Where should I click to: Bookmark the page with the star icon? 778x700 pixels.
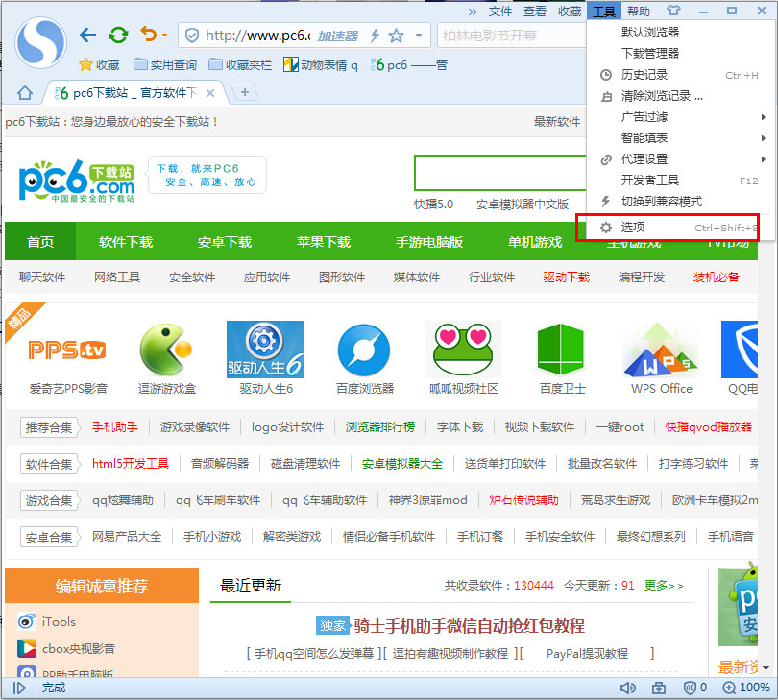396,36
